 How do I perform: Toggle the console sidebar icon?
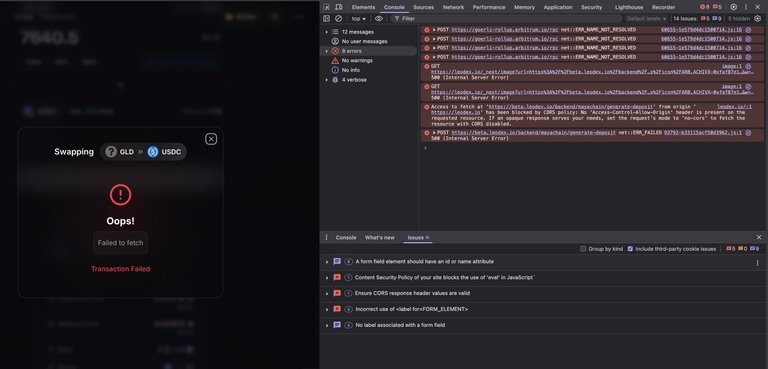pyautogui.click(x=327, y=19)
